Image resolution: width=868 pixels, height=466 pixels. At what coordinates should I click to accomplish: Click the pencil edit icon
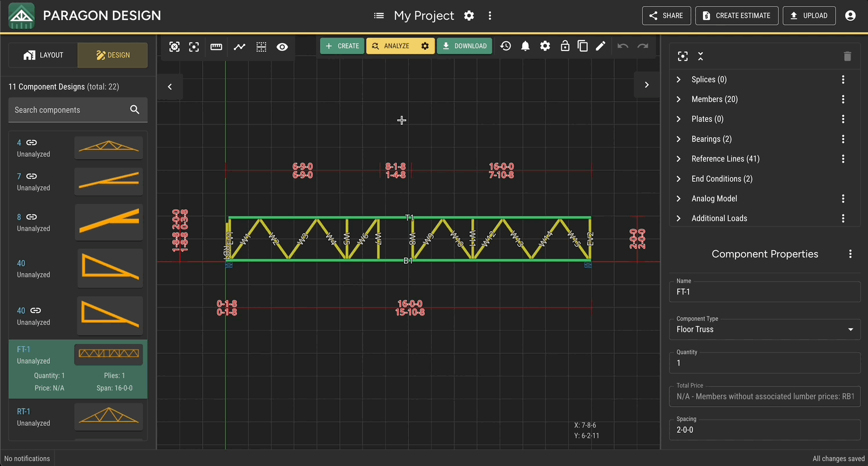coord(601,46)
